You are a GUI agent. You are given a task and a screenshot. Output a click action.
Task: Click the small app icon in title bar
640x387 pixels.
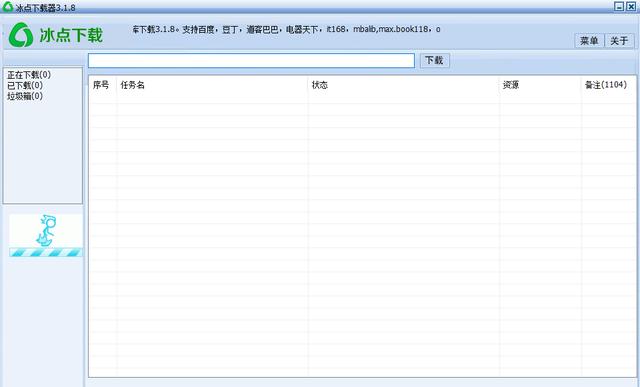pos(7,6)
